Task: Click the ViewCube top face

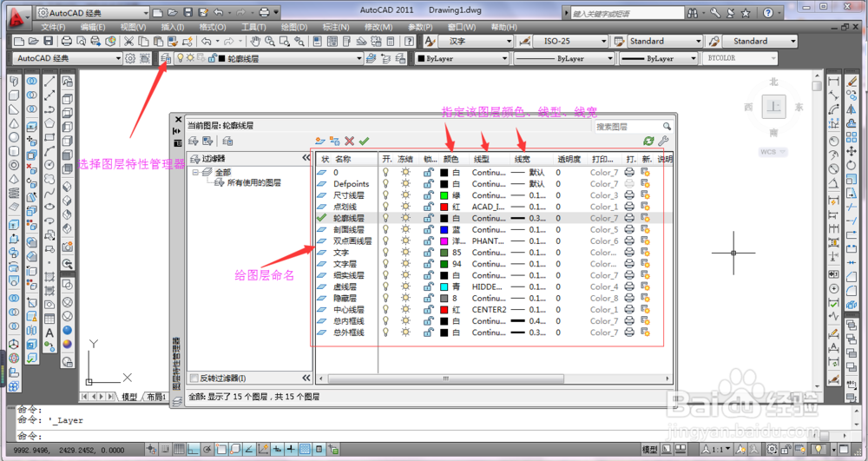Action: tap(774, 106)
